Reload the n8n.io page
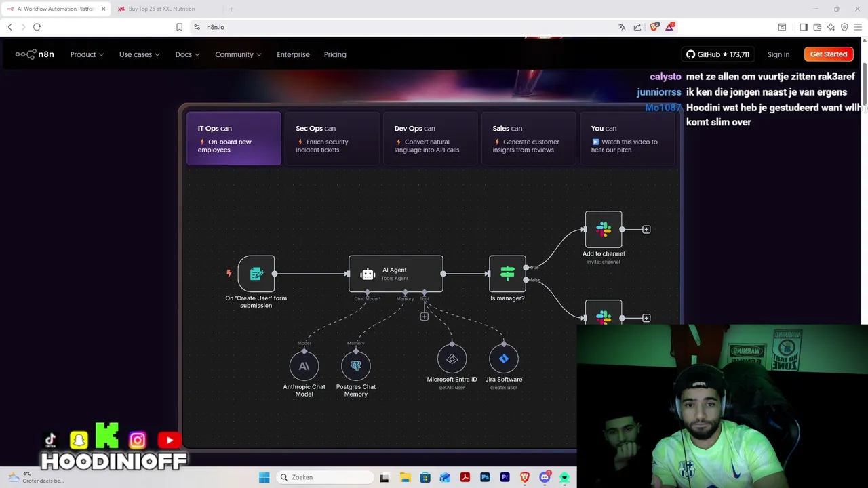 (37, 27)
